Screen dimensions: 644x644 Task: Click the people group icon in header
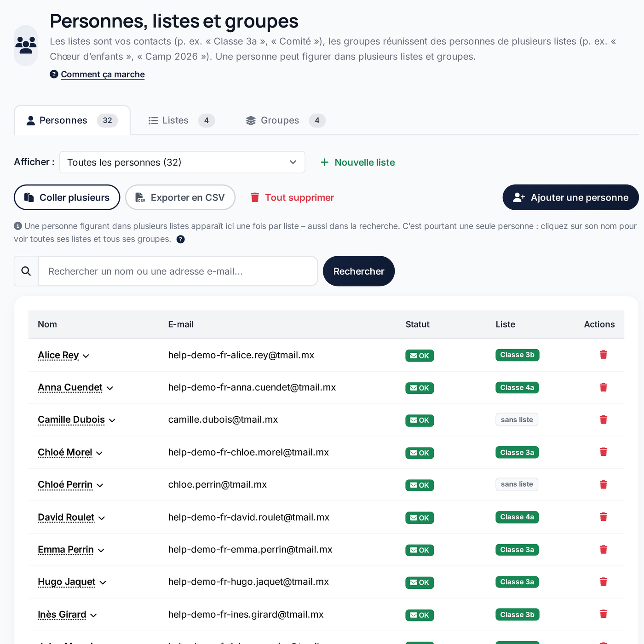pos(26,45)
